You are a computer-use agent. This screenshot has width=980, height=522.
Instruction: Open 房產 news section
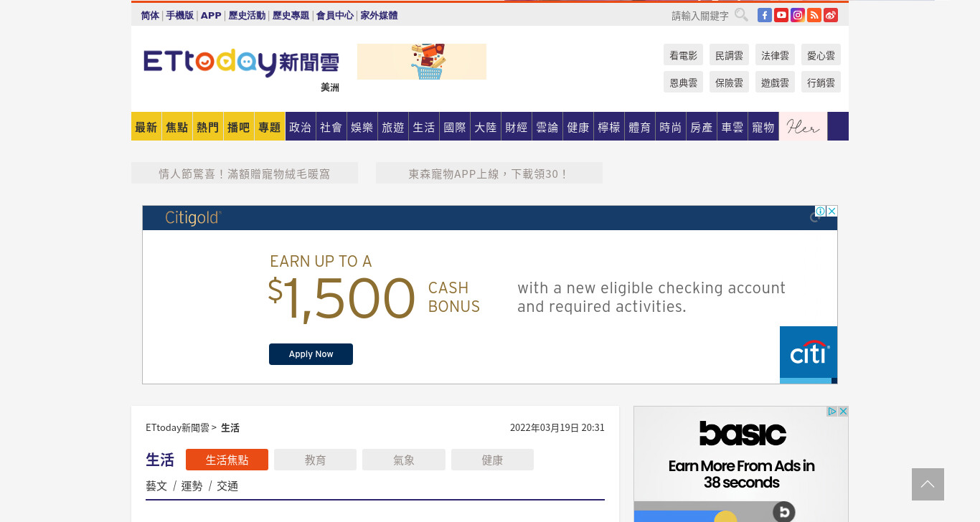point(702,126)
